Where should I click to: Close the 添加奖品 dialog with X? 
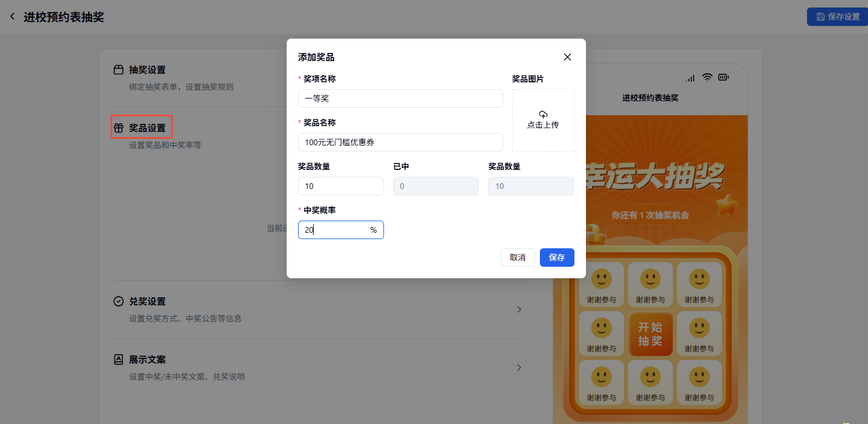(x=568, y=57)
